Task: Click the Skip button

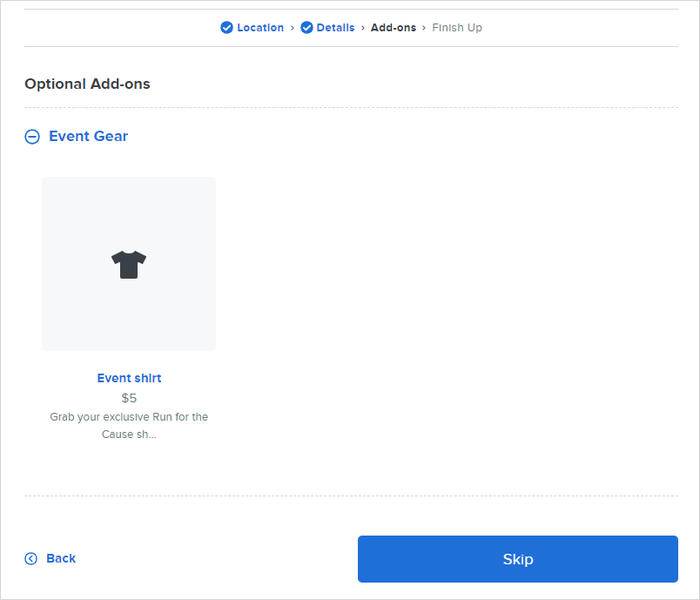Action: pyautogui.click(x=518, y=559)
